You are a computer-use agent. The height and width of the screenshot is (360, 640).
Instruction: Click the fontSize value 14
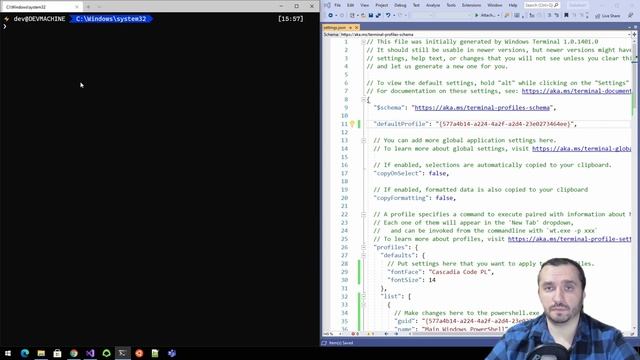click(x=432, y=280)
